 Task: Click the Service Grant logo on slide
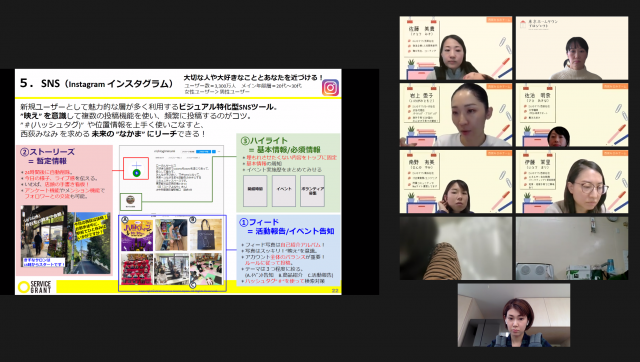point(35,287)
